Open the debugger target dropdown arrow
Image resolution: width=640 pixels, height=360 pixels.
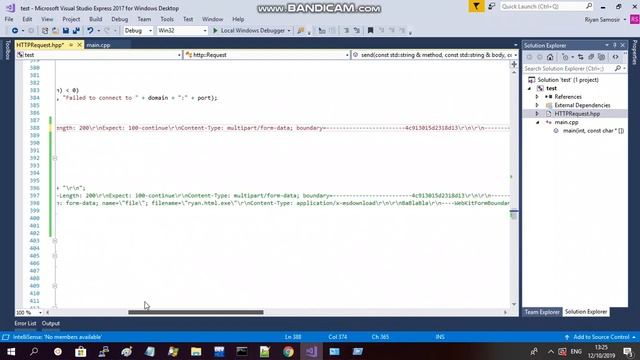coord(289,31)
